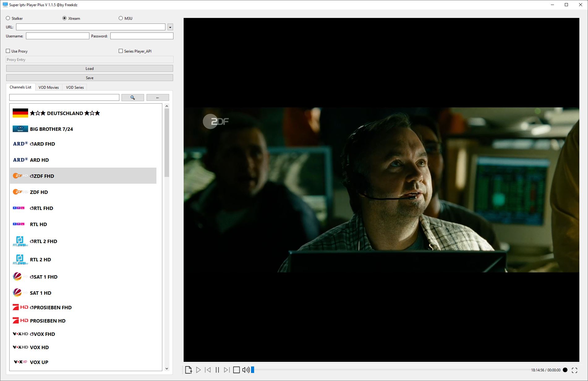The image size is (588, 381).
Task: Click the Save button
Action: 90,78
